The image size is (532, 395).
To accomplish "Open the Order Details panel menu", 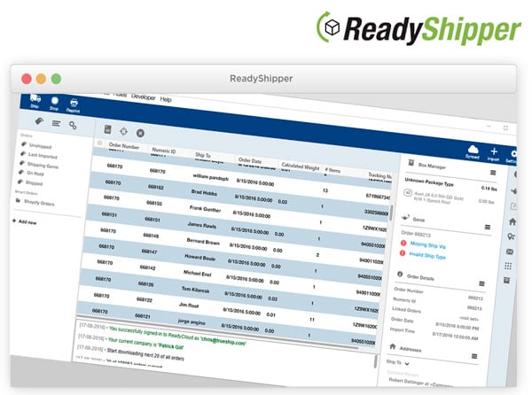I will click(x=481, y=283).
